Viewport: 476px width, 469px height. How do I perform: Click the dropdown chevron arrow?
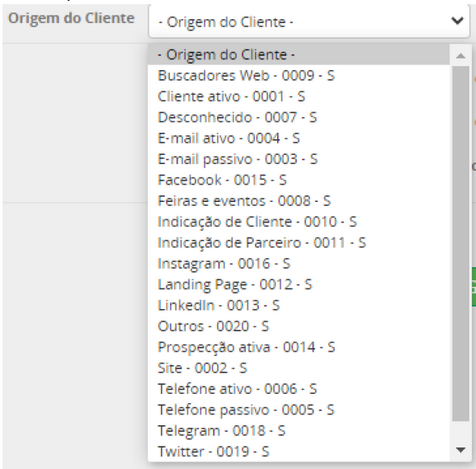pos(457,21)
